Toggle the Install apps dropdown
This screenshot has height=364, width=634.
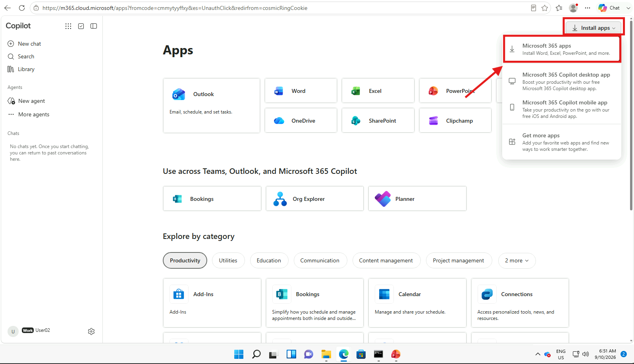point(594,28)
